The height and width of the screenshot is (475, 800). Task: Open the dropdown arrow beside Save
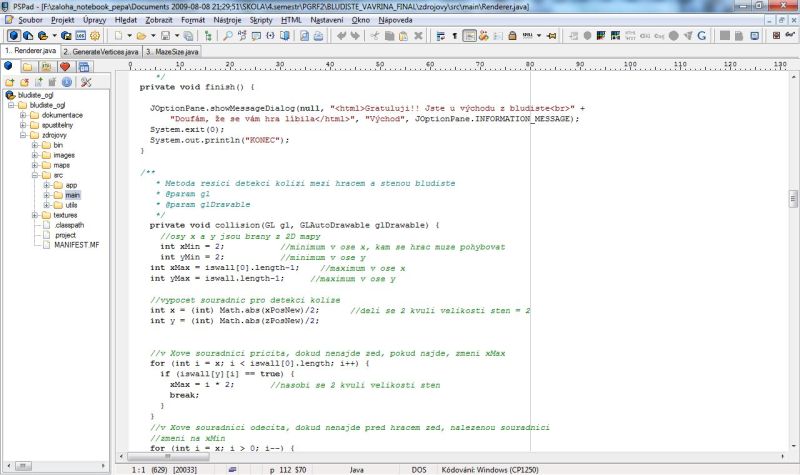tap(177, 36)
